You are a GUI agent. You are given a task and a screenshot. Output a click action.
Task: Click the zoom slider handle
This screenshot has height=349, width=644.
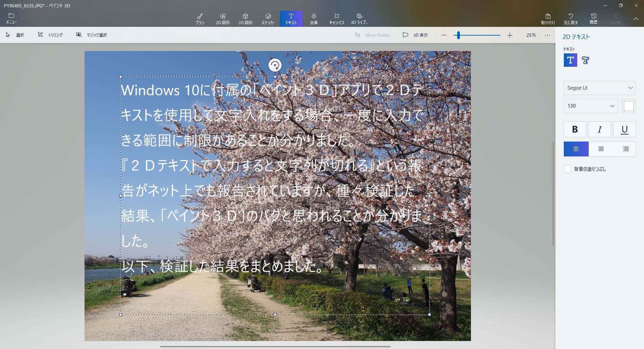tap(459, 35)
